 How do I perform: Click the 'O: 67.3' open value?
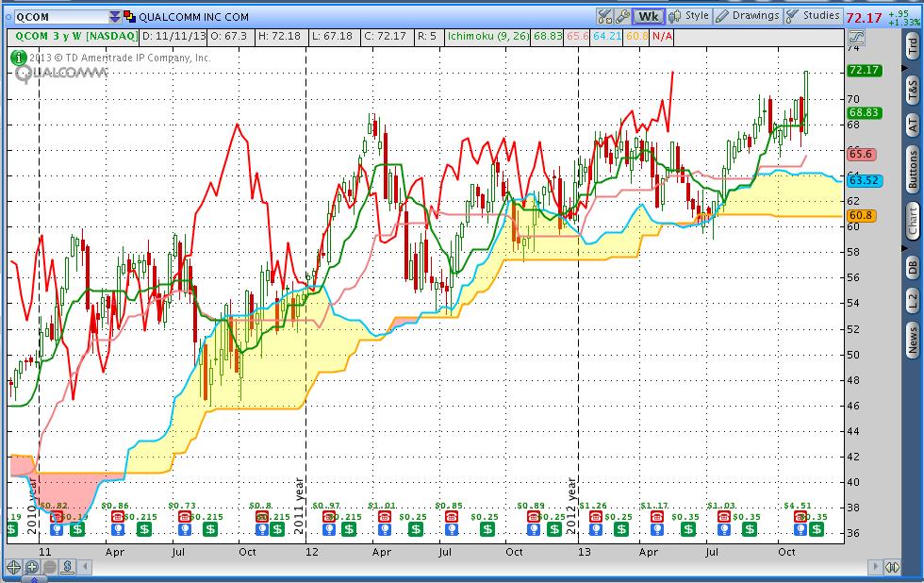point(228,37)
